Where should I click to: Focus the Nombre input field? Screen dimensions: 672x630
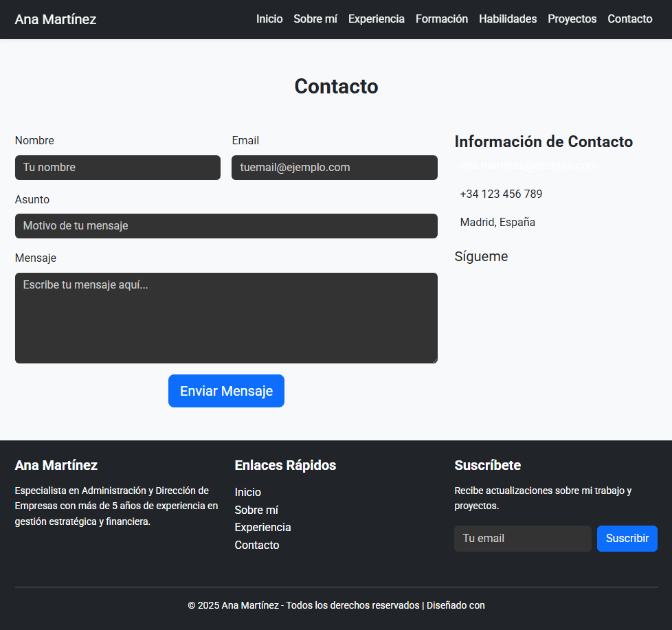117,168
